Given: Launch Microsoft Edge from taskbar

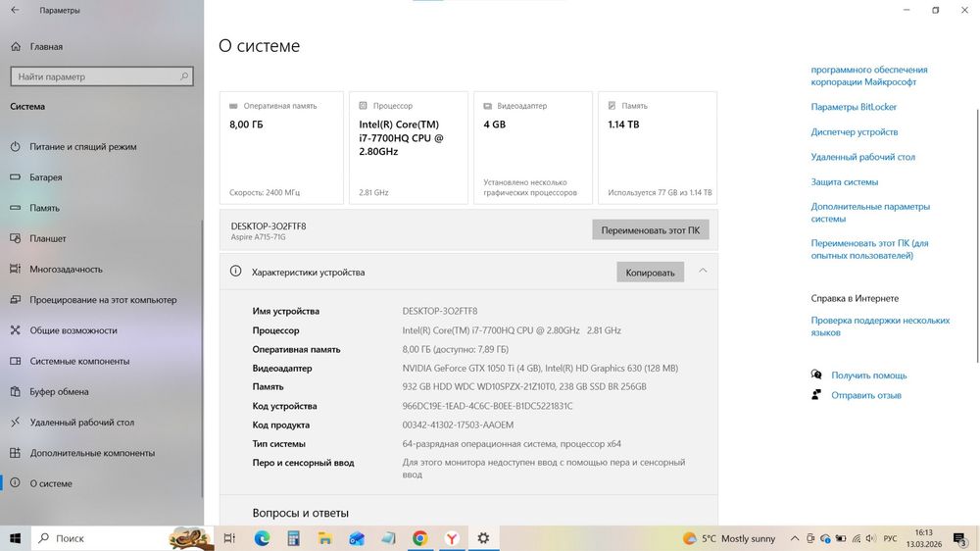Looking at the screenshot, I should (x=262, y=538).
